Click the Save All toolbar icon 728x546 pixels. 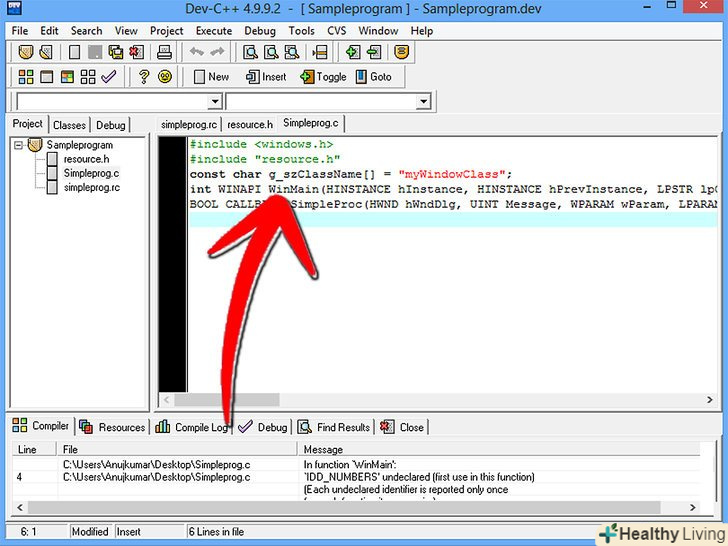116,52
